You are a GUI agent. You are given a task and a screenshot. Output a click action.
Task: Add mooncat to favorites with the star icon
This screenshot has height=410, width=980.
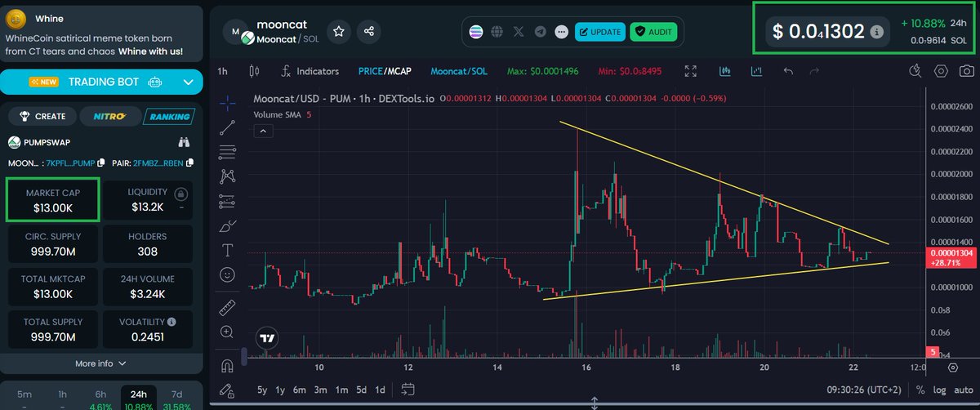point(338,32)
